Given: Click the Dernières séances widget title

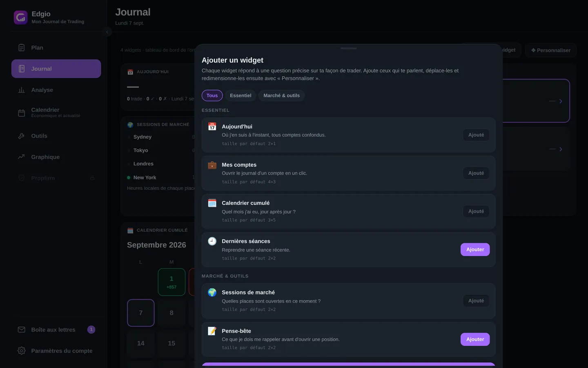Looking at the screenshot, I should click(x=246, y=241).
